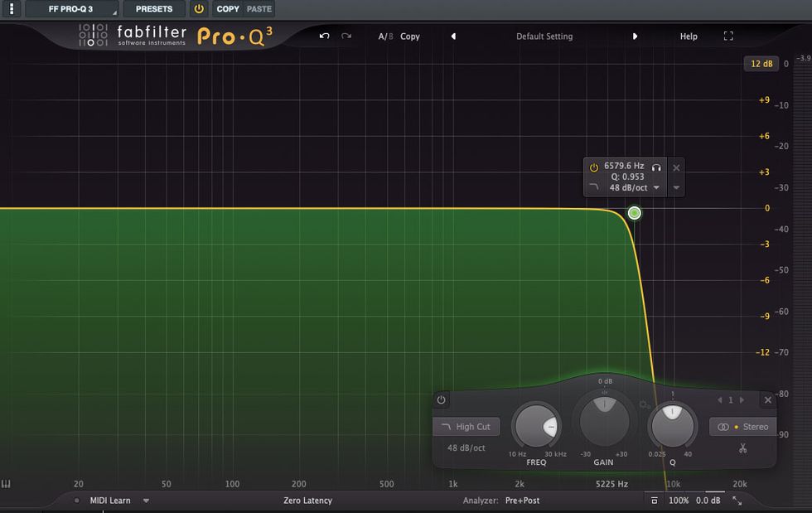This screenshot has width=812, height=513.
Task: Redo the last undone EQ change
Action: 346,36
